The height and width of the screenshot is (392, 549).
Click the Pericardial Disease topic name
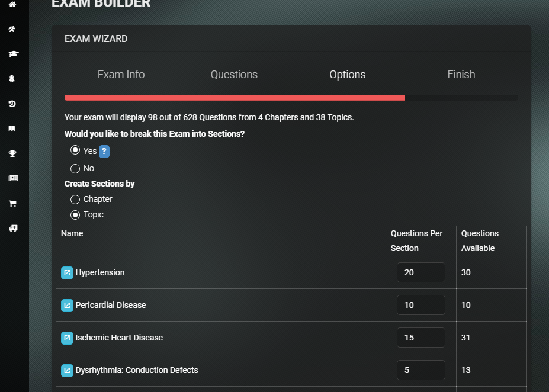tap(111, 305)
